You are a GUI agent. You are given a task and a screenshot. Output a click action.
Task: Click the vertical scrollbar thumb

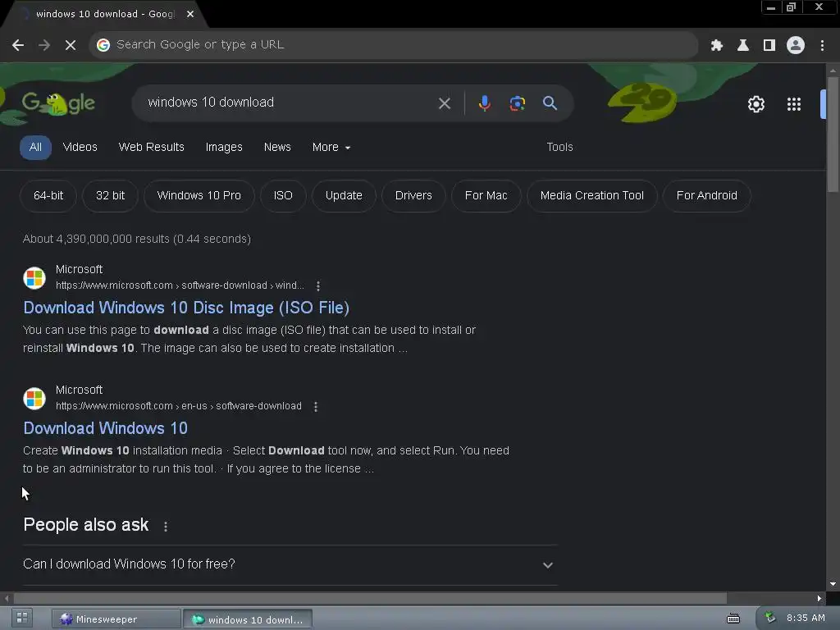[x=833, y=134]
